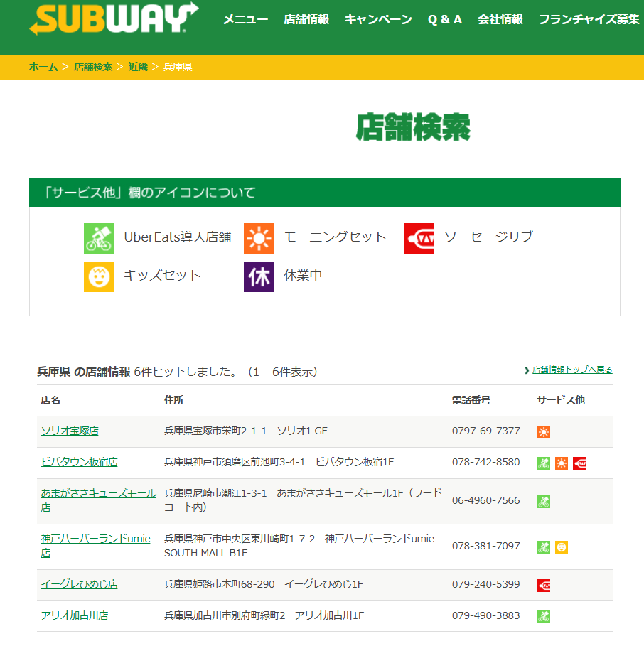Open the アリオ加古川店 store link

[x=75, y=615]
